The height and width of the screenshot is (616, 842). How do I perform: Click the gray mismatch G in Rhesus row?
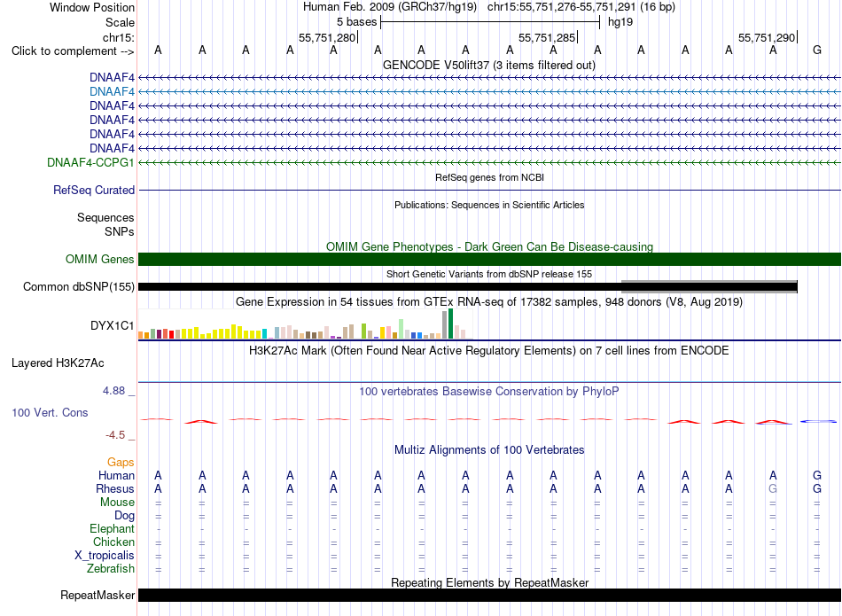click(773, 488)
